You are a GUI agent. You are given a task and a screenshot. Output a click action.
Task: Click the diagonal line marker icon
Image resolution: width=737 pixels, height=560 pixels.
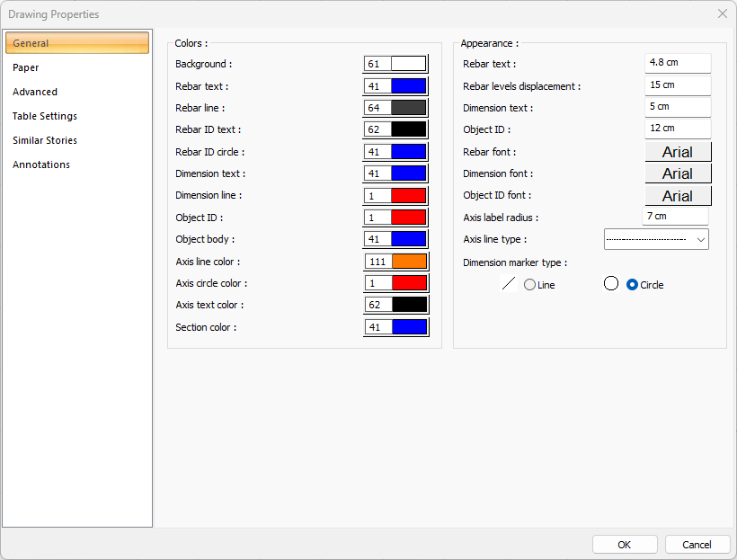pyautogui.click(x=509, y=284)
